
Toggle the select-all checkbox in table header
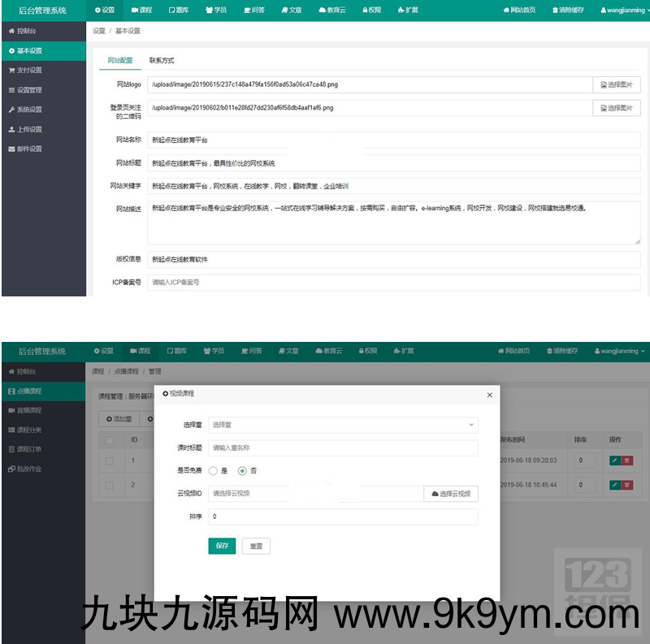(110, 439)
